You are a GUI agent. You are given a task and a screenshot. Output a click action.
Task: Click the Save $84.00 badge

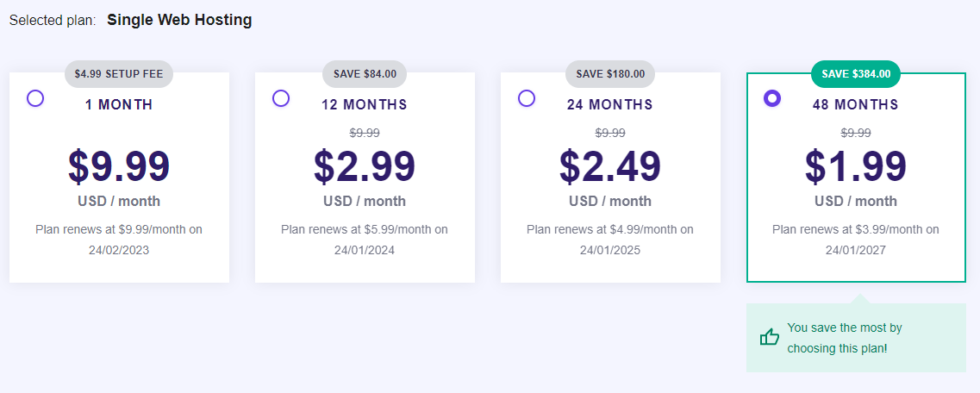pyautogui.click(x=365, y=74)
